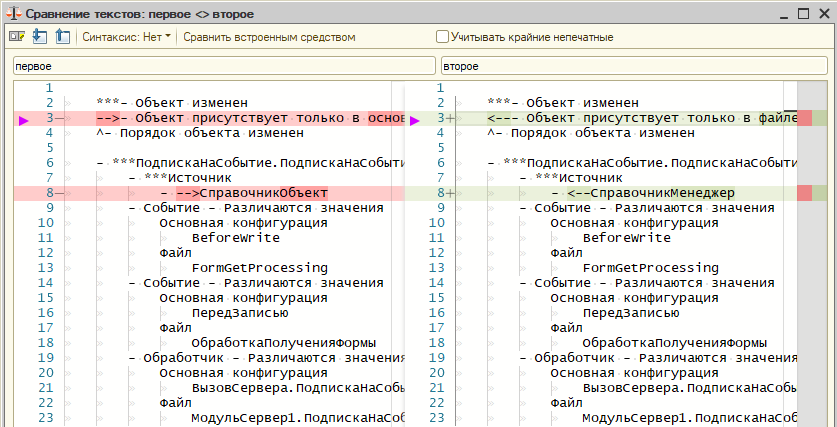Click the 'первое' name field
The height and width of the screenshot is (427, 837).
click(224, 66)
